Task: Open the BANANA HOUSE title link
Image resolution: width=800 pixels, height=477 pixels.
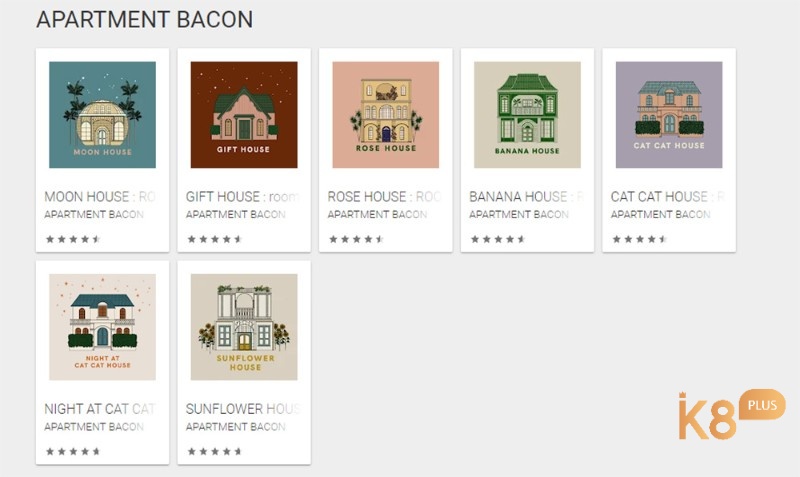Action: click(x=526, y=196)
